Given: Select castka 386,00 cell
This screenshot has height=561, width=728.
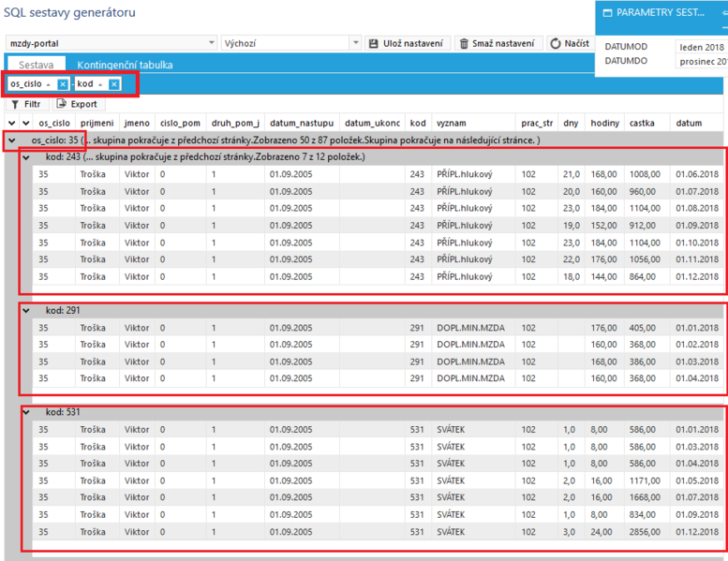Looking at the screenshot, I should pos(646,362).
